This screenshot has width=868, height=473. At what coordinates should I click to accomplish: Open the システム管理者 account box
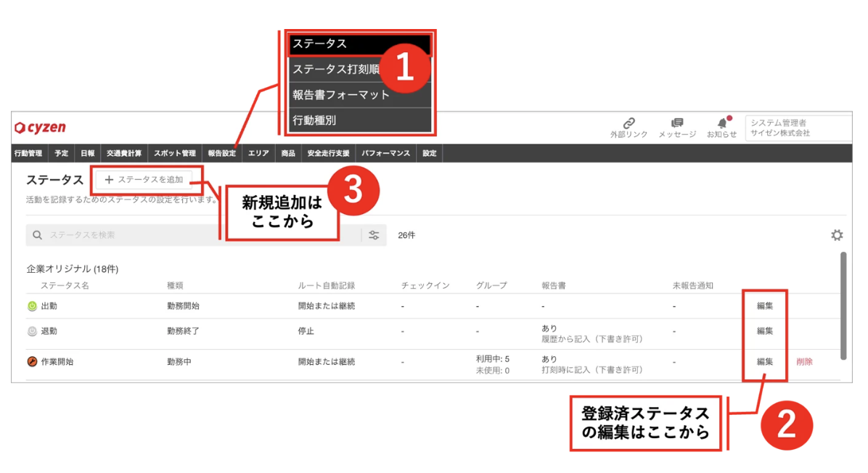point(799,128)
